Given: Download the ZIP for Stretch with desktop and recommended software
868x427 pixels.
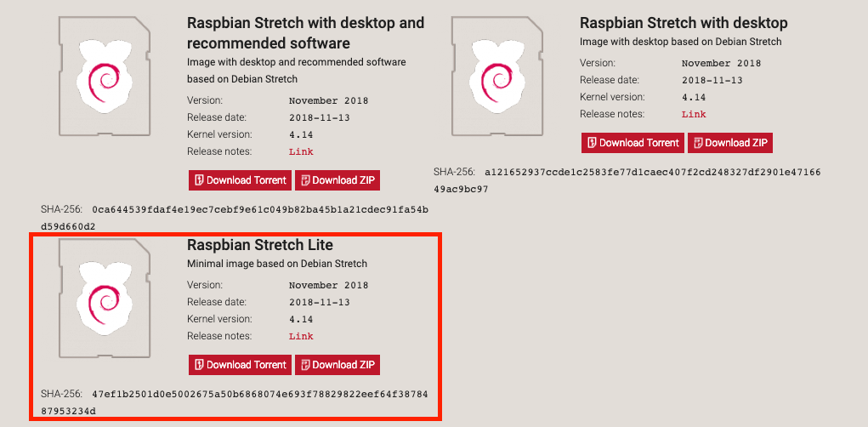Looking at the screenshot, I should 338,180.
